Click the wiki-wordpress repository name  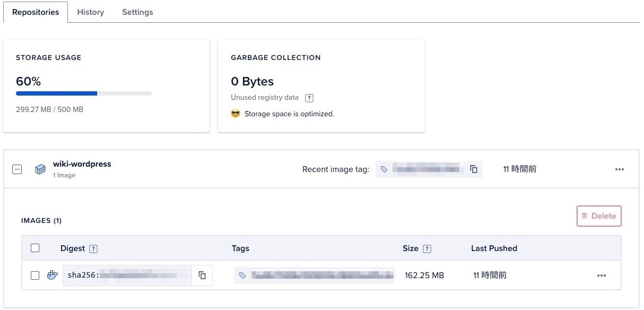coord(82,164)
